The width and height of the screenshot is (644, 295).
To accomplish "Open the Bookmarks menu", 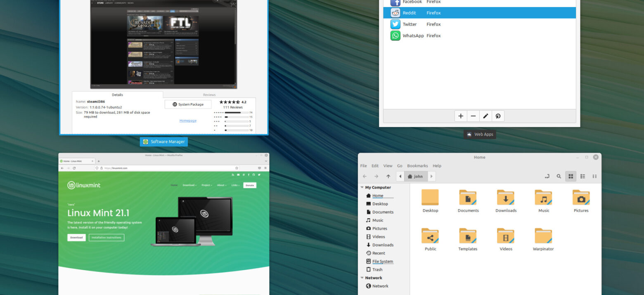I will 417,166.
